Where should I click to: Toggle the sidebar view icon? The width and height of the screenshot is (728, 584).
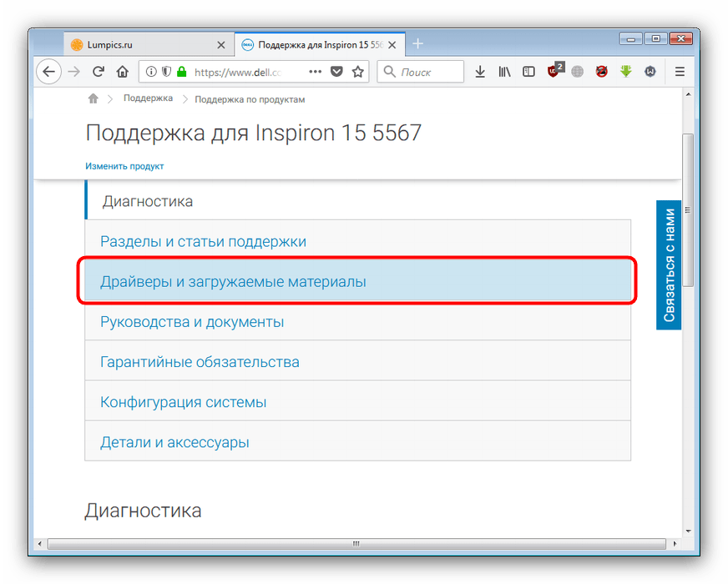pyautogui.click(x=528, y=72)
